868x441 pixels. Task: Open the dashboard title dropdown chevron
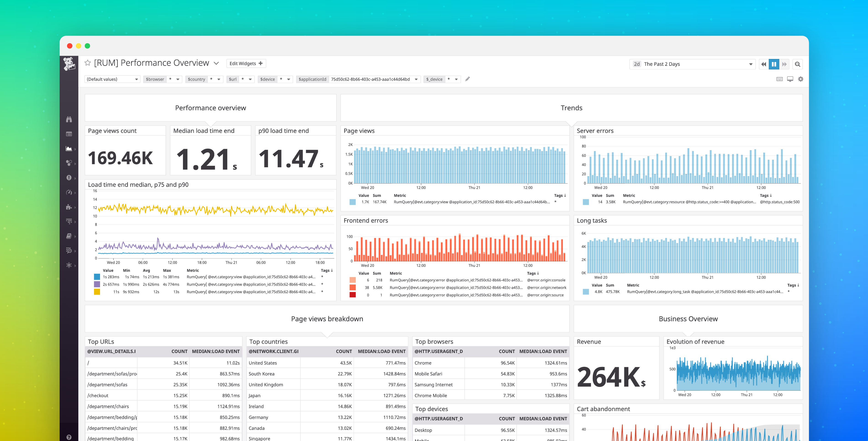216,63
